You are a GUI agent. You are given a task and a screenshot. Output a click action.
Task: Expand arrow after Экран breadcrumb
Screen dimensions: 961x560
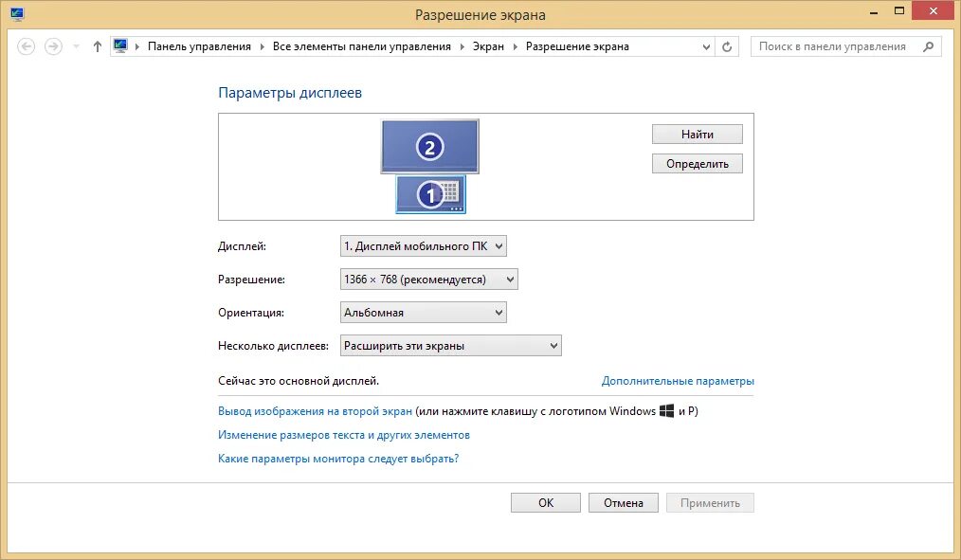tap(515, 46)
